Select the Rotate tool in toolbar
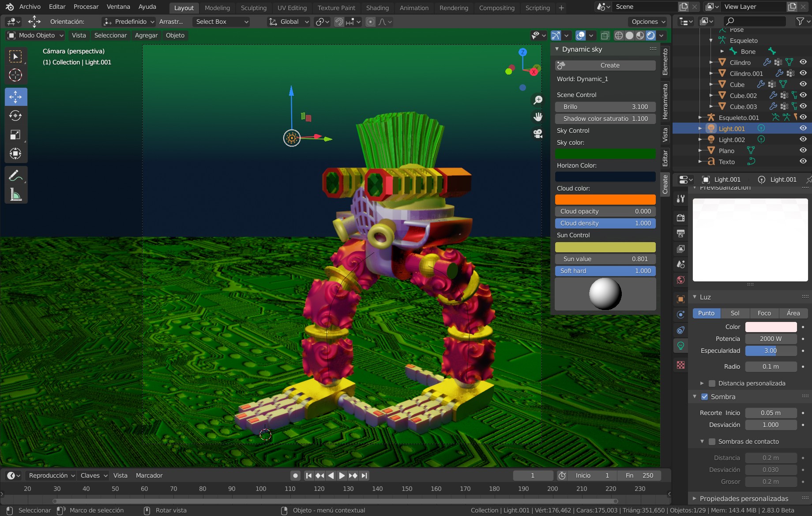Screen dimensions: 812x516 click(x=15, y=116)
